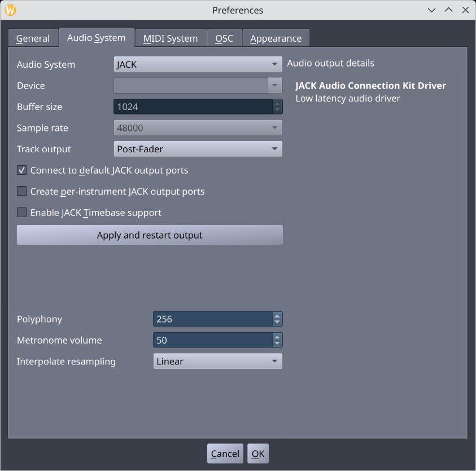Image resolution: width=476 pixels, height=471 pixels.
Task: Open the Interpolate resampling Linear dropdown
Action: (217, 361)
